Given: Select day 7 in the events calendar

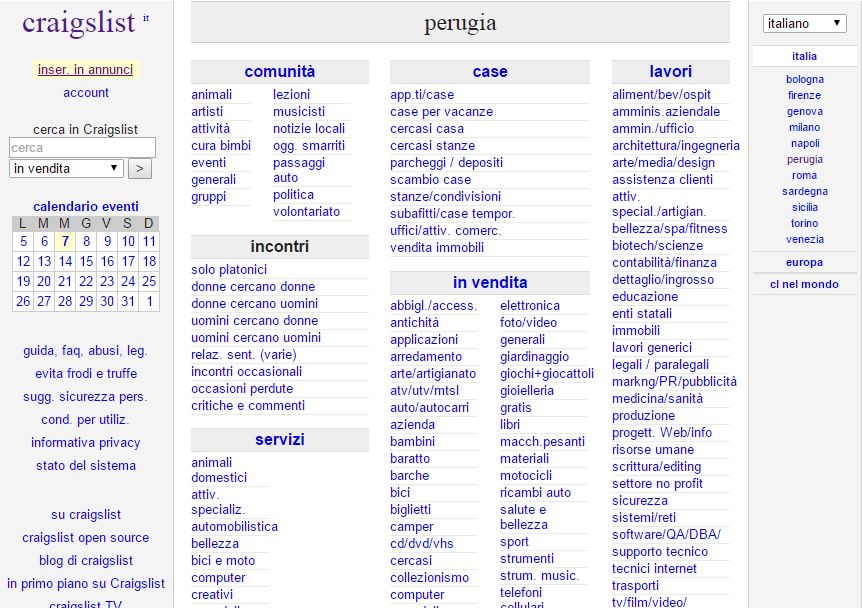Looking at the screenshot, I should point(65,241).
